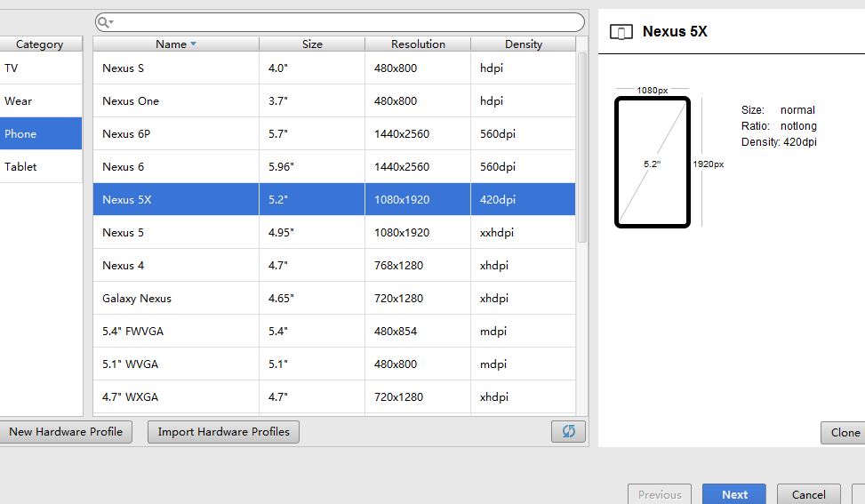Select the Nexus 5X device
This screenshot has height=504, width=865.
pyautogui.click(x=334, y=199)
